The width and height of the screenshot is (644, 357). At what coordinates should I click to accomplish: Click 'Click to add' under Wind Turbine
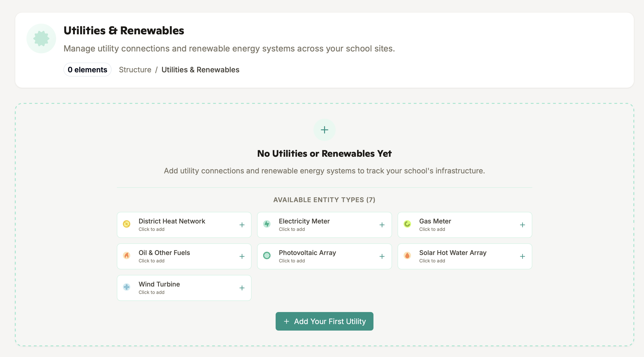[152, 292]
